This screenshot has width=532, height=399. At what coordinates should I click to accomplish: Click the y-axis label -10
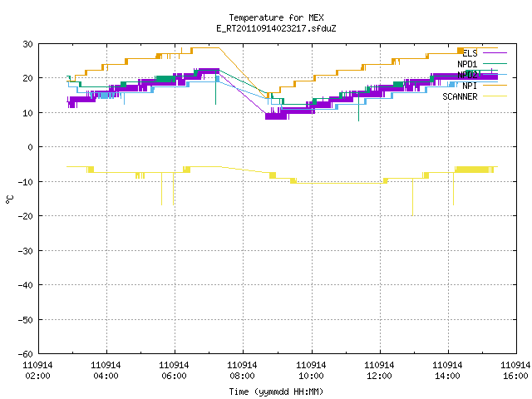pos(26,182)
